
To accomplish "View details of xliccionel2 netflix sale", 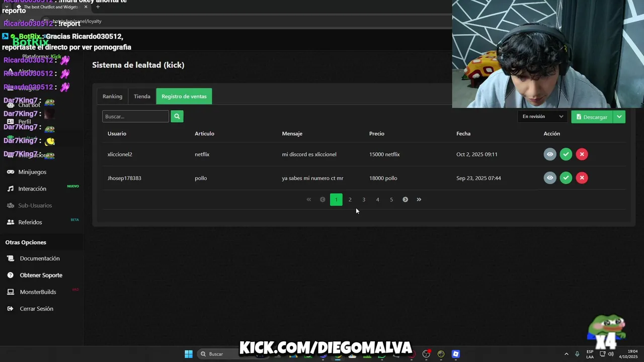I will [x=550, y=154].
